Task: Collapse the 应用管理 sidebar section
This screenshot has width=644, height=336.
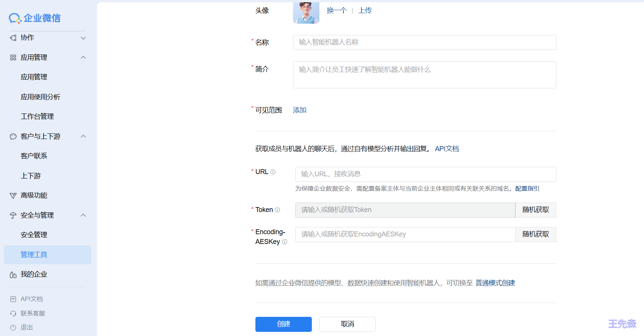Action: pyautogui.click(x=84, y=58)
